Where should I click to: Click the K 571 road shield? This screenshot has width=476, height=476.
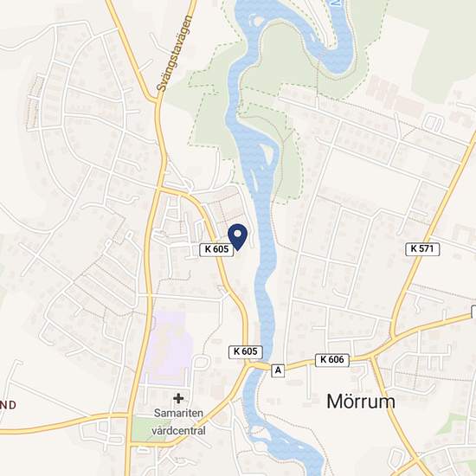click(422, 249)
